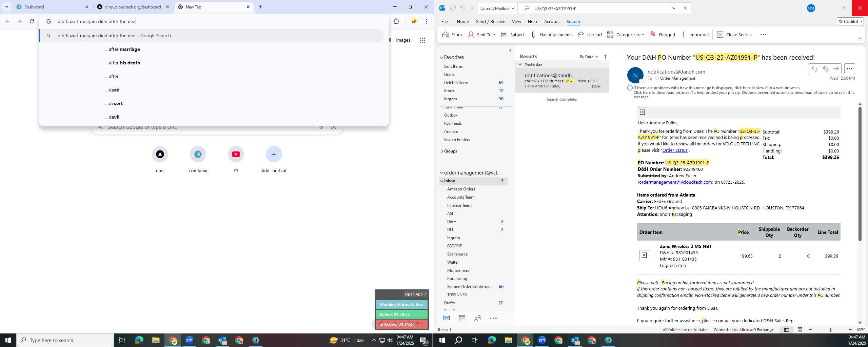Click the ordermanagement@vcloudtech.com email link

pos(675,182)
